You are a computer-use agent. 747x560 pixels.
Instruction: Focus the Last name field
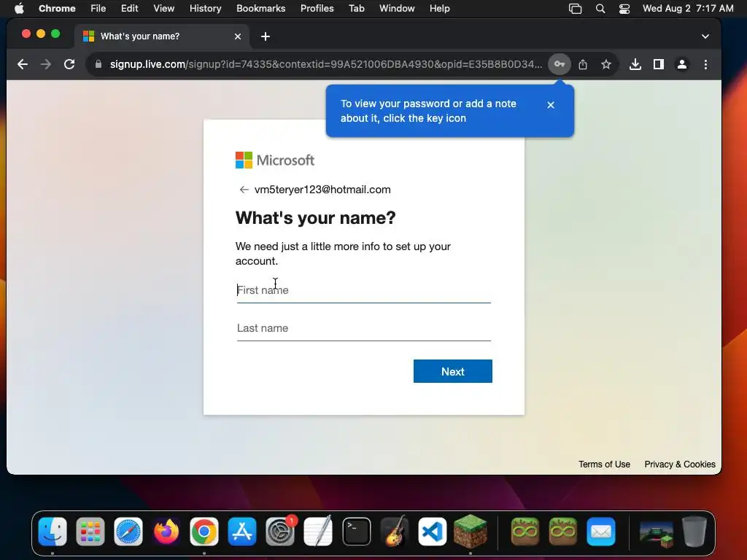364,328
